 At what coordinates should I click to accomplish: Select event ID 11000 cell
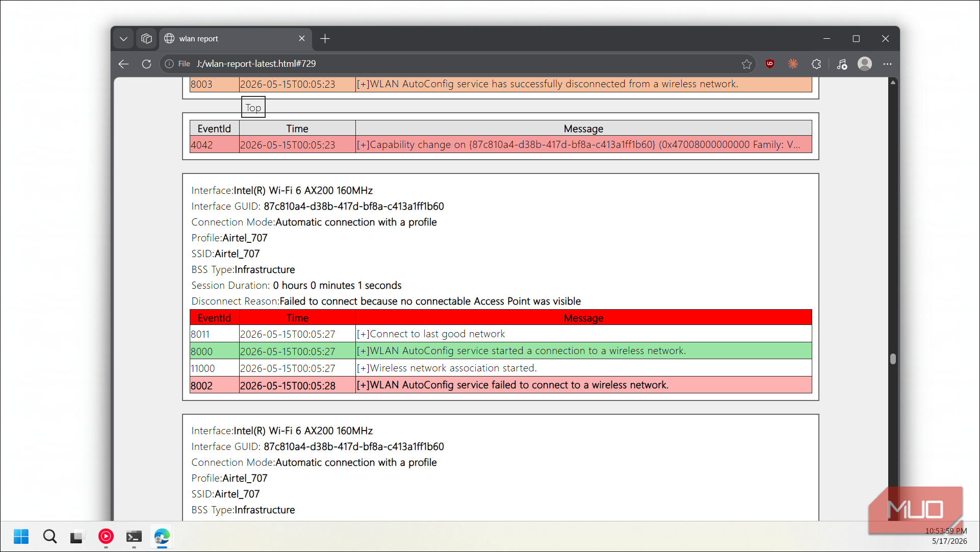click(214, 368)
